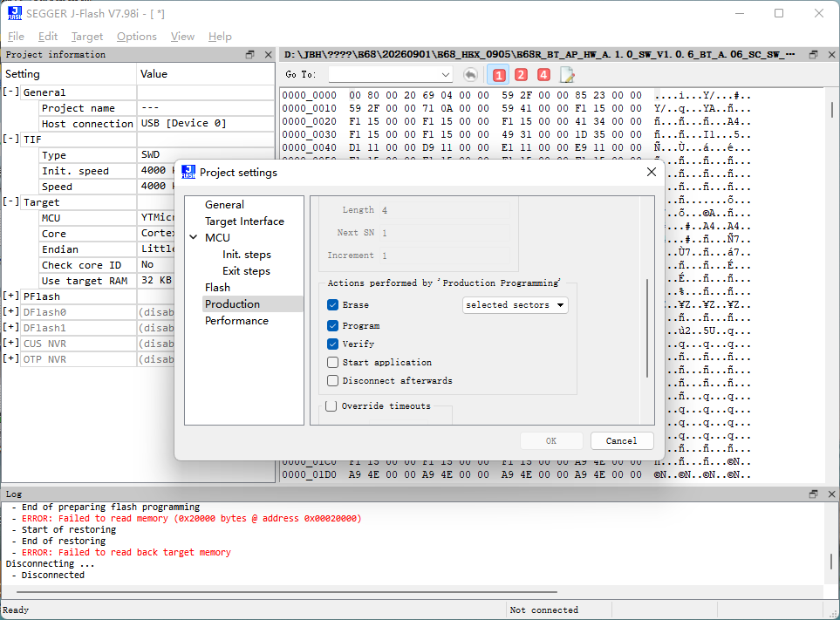Click the OK button in Project settings

(x=551, y=440)
